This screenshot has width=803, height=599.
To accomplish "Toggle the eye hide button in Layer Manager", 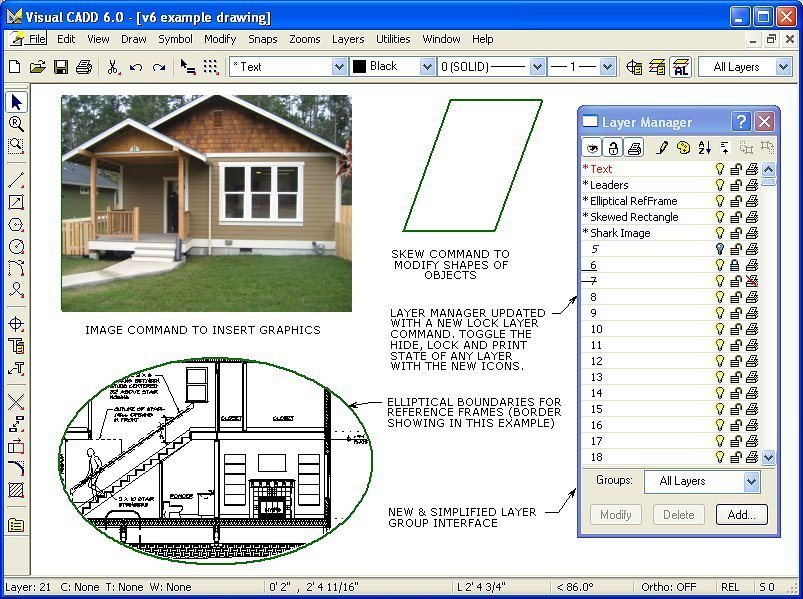I will [x=593, y=148].
